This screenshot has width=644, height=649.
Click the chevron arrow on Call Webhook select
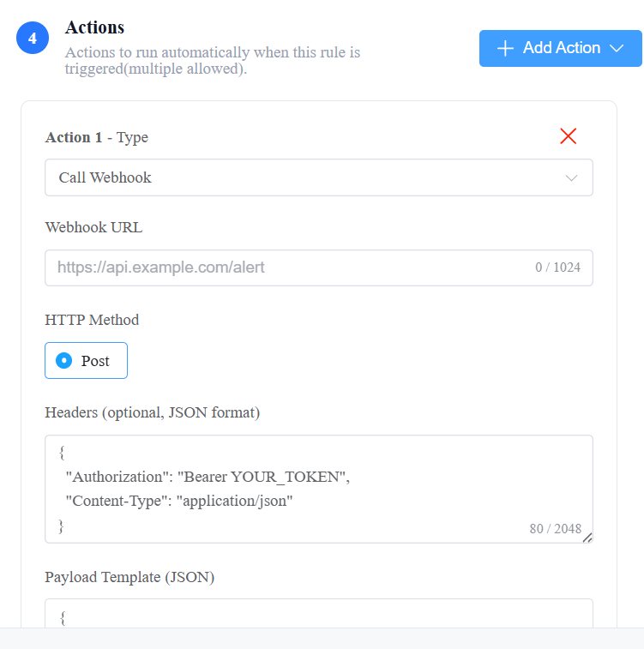tap(571, 178)
